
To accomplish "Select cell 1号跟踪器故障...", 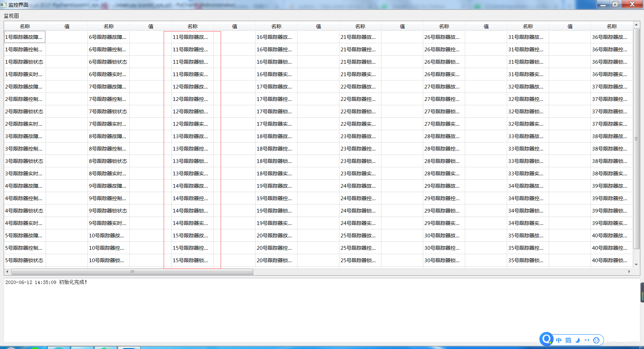I will click(25, 37).
